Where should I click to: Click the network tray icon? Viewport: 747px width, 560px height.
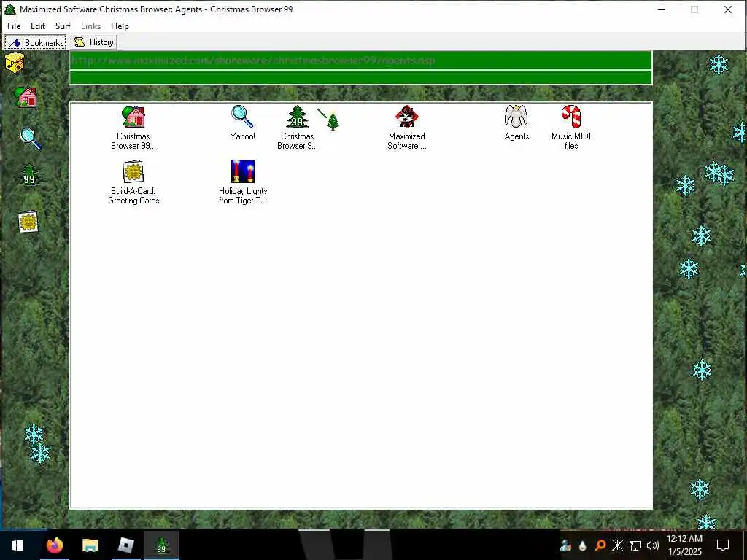click(x=635, y=545)
